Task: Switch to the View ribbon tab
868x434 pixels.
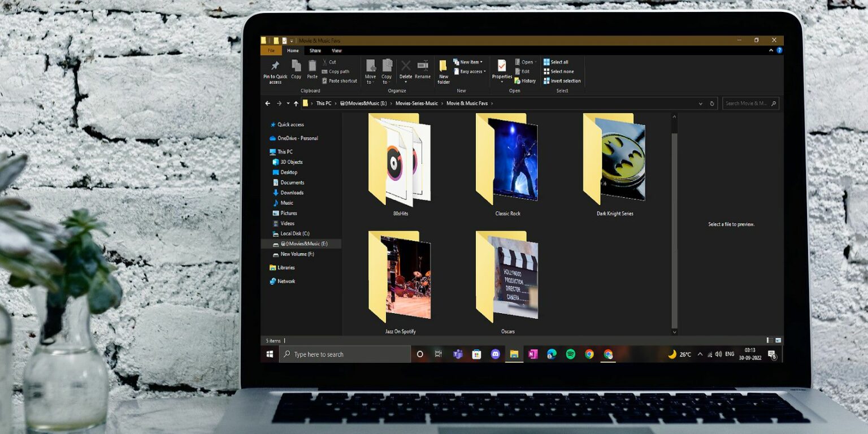Action: tap(337, 51)
